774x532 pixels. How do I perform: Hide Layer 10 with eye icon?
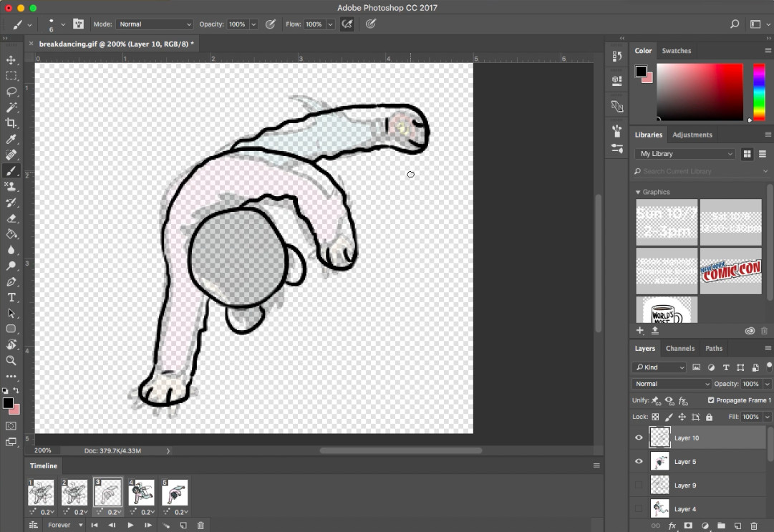click(x=639, y=437)
